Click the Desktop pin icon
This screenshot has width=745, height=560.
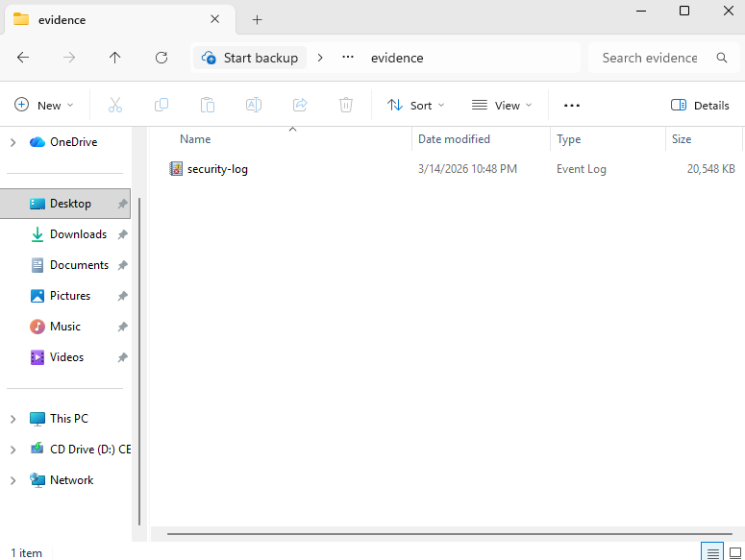[123, 204]
